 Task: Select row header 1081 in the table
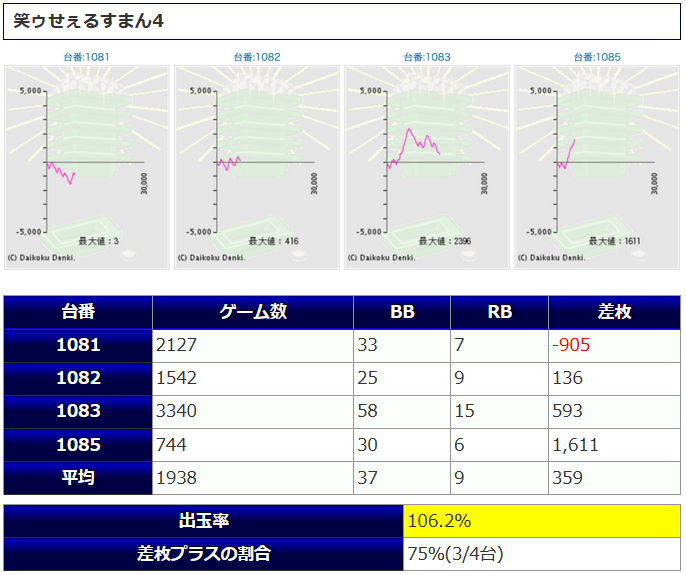[78, 345]
